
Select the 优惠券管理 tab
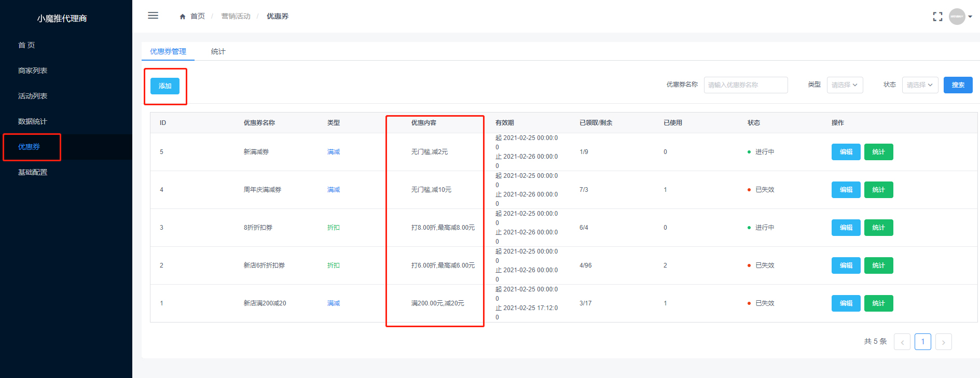(x=168, y=51)
